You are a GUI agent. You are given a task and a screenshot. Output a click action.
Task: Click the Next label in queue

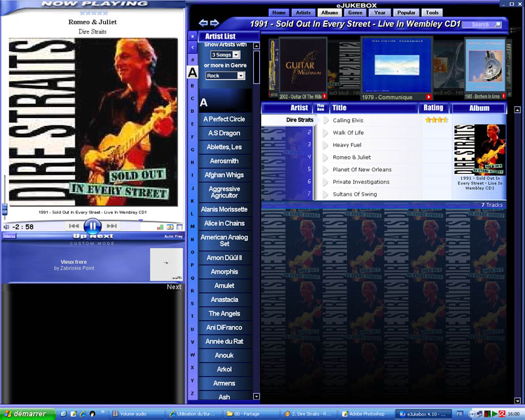(x=174, y=287)
